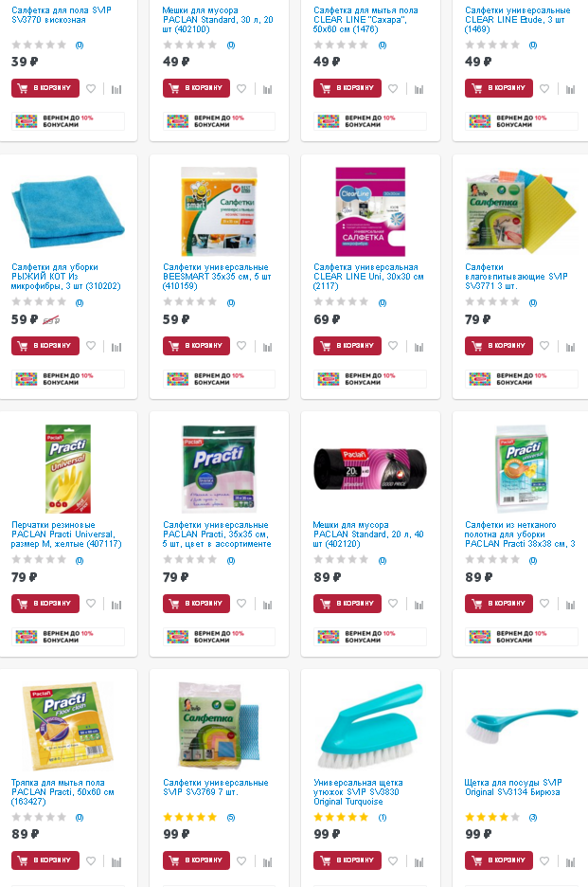The width and height of the screenshot is (588, 887).
Task: Favorite the PACLAN rubber gloves with heart
Action: pos(91,604)
